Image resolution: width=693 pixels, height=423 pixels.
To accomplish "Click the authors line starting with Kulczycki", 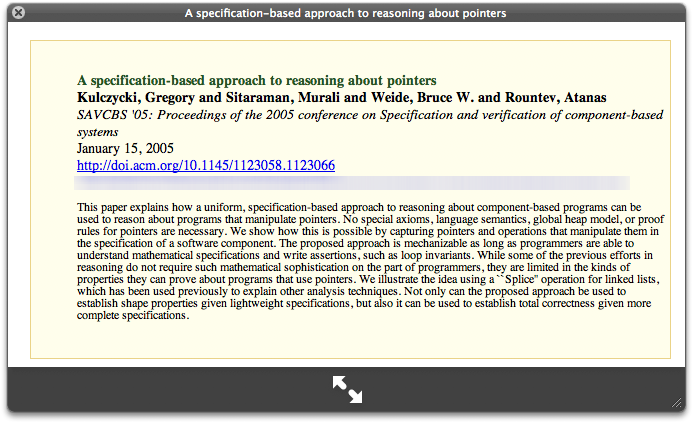I will (341, 97).
